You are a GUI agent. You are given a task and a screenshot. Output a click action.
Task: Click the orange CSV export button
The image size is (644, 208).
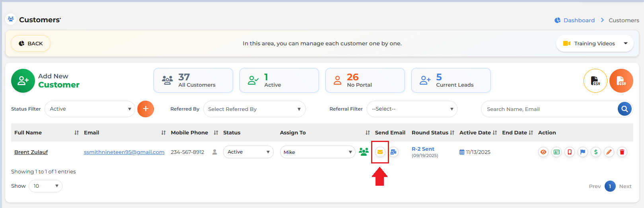tap(621, 81)
